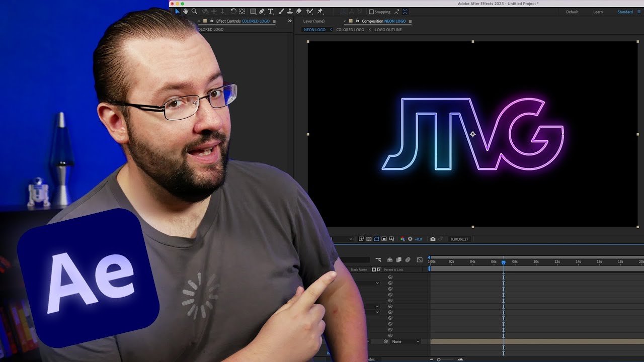Switch to the Standard workspace

625,12
